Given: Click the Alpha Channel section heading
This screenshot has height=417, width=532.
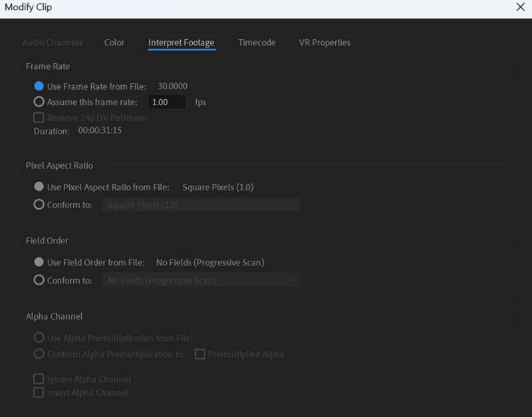Looking at the screenshot, I should [55, 317].
